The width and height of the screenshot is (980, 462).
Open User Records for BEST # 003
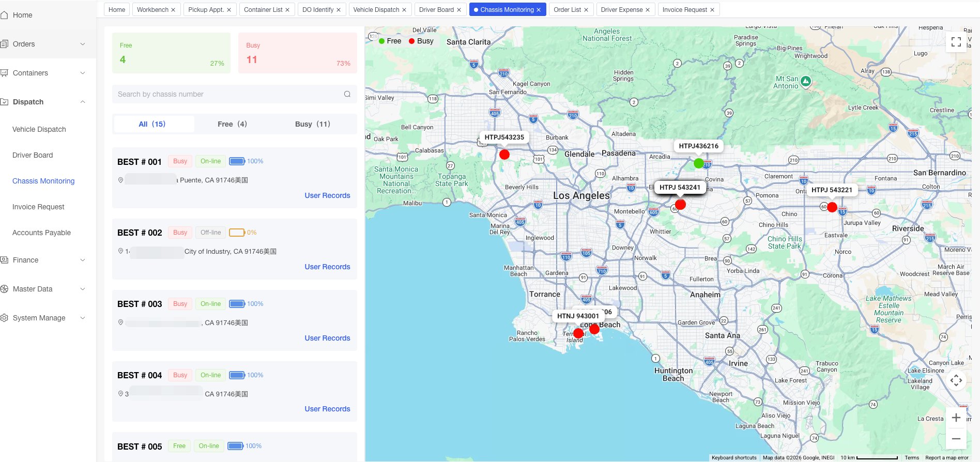click(327, 338)
